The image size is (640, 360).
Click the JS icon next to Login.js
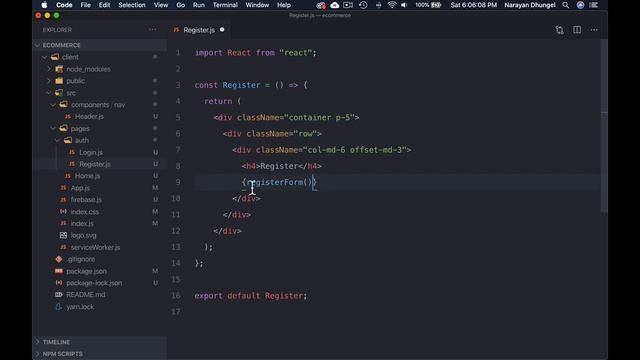(72, 152)
